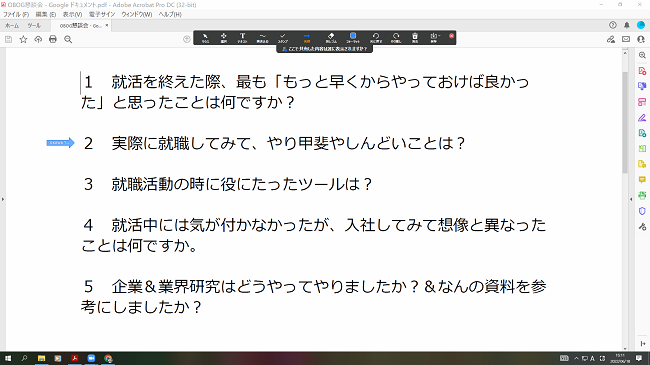Activate the arrow Spotlight tool
This screenshot has width=650, height=365.
(307, 38)
